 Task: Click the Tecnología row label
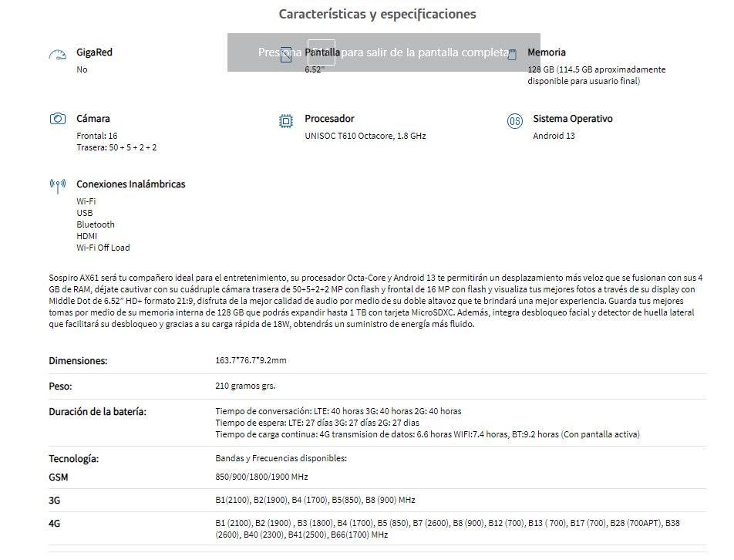tap(73, 459)
